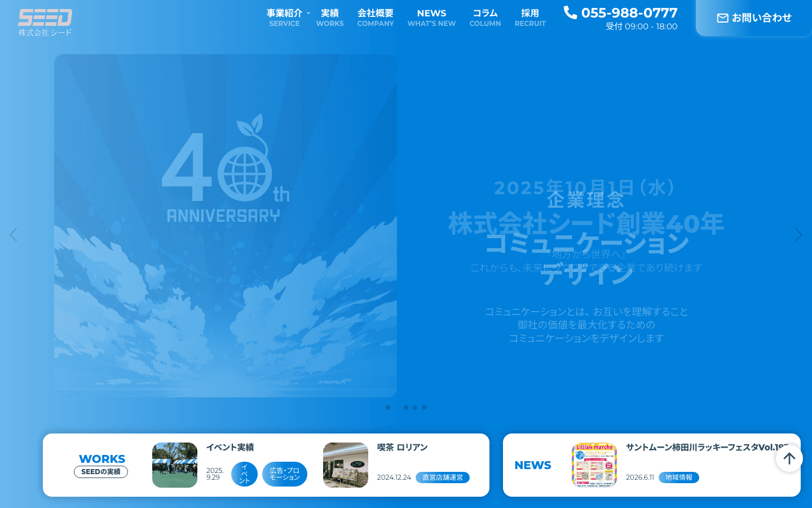Click the イベント実績 title link

pos(230,448)
